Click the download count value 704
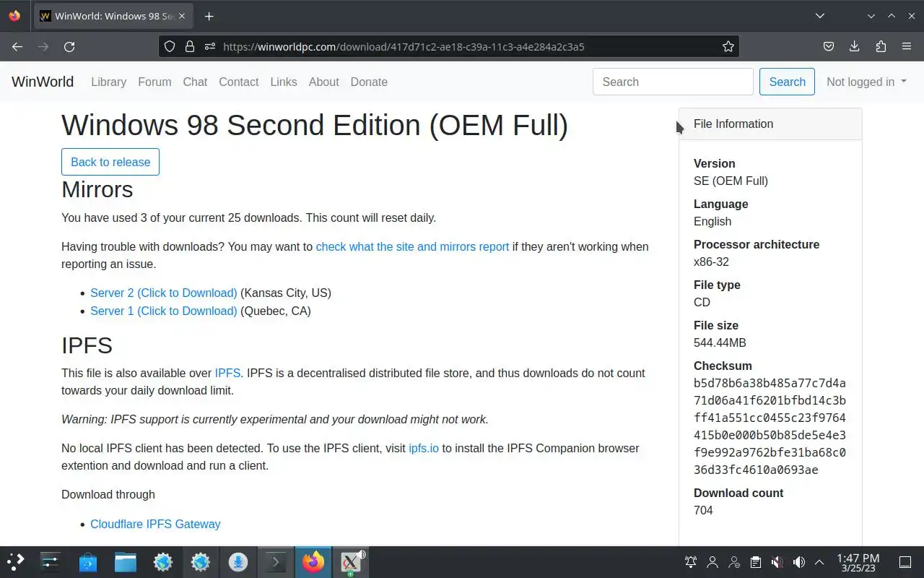This screenshot has width=924, height=578. coord(703,510)
